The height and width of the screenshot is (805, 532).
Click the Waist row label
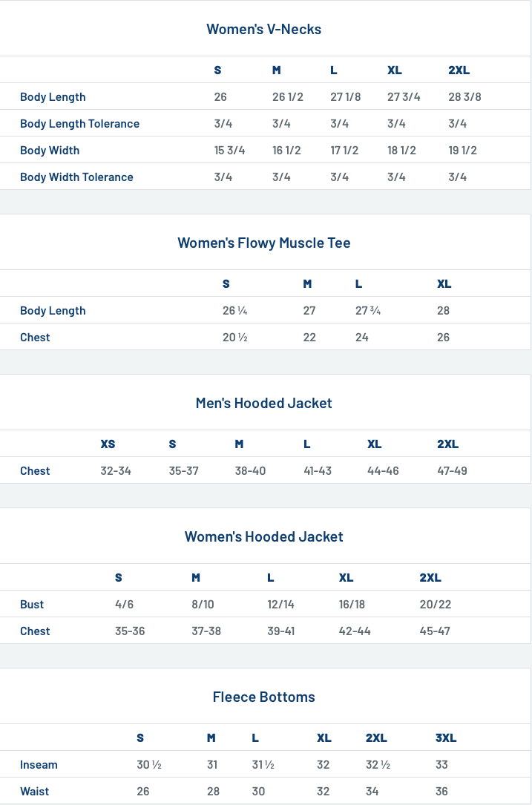[x=34, y=791]
